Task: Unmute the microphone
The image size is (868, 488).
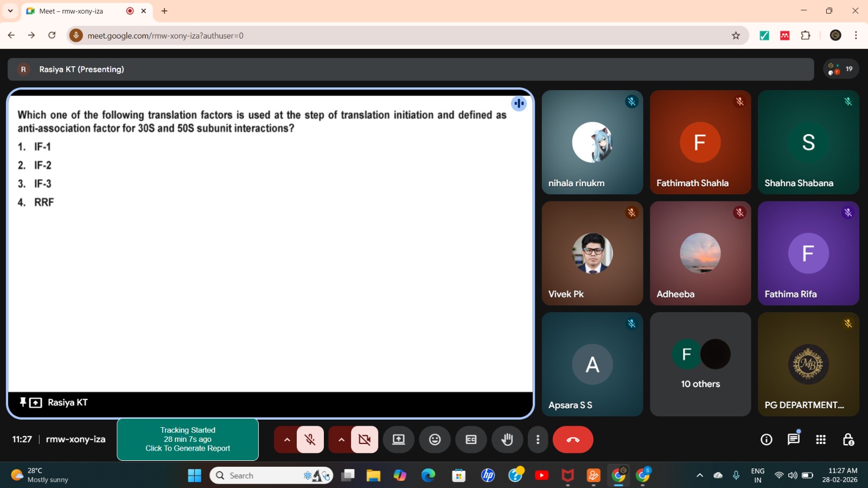Action: [310, 440]
